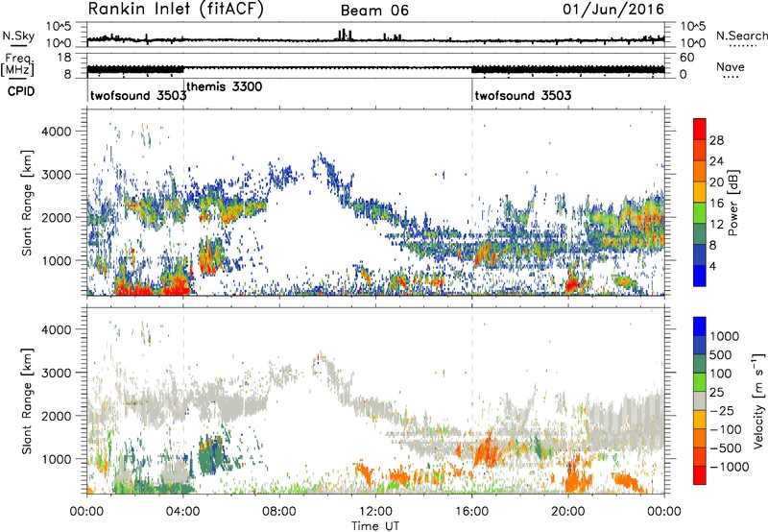Click the gray segment of Velocity colorbar
This screenshot has width=768, height=532.
[700, 401]
